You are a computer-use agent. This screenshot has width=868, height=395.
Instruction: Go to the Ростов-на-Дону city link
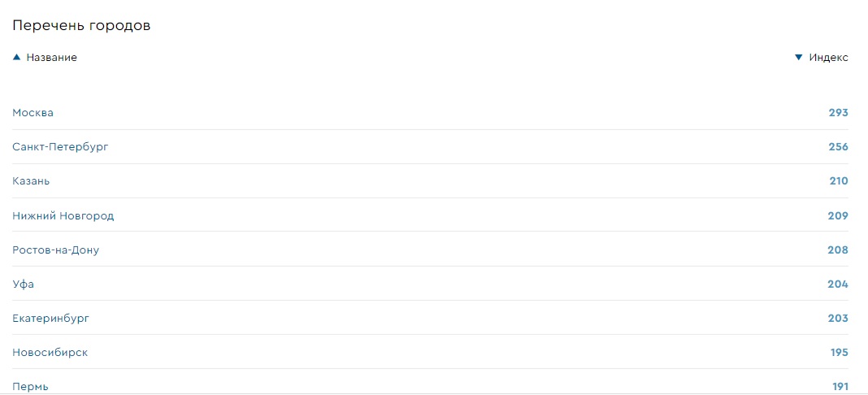(x=55, y=250)
